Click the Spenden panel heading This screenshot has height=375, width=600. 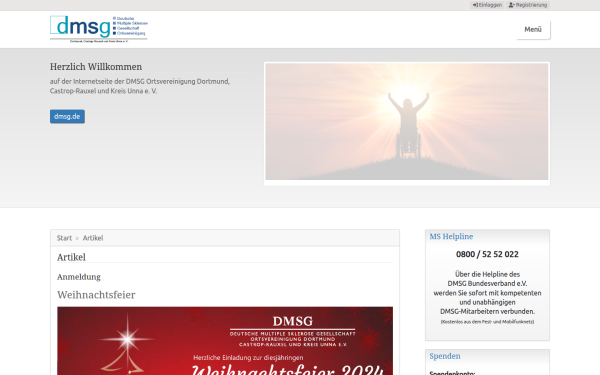pos(445,356)
